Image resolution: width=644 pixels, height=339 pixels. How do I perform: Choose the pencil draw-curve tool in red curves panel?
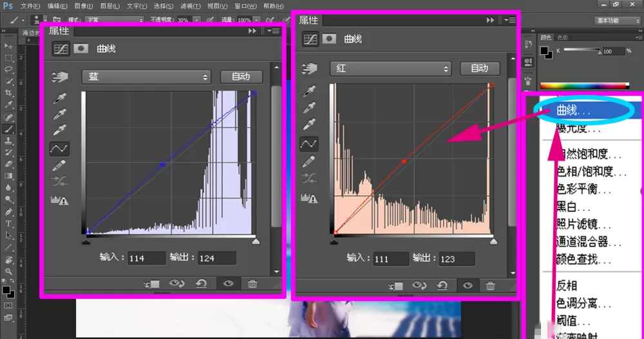pos(309,162)
